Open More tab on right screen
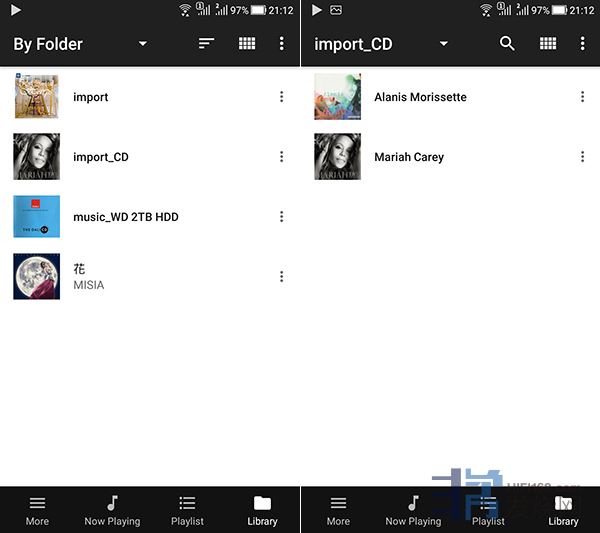The image size is (600, 533). point(338,510)
